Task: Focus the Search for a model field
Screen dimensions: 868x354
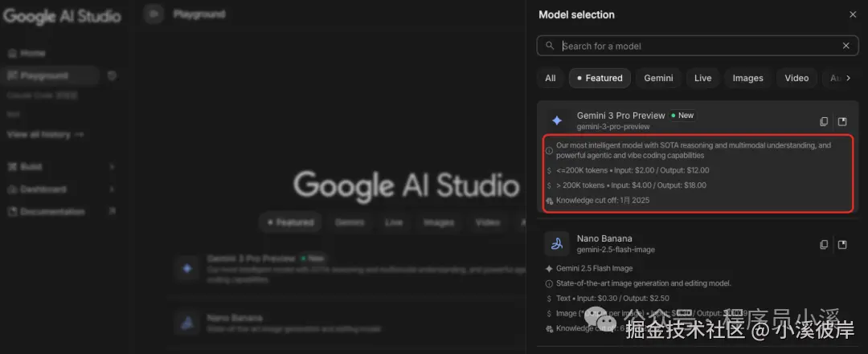Action: coord(691,46)
